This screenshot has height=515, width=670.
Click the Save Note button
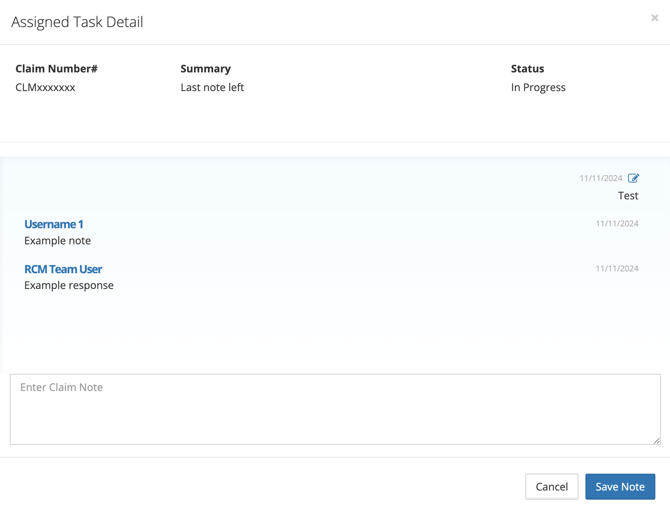click(620, 487)
